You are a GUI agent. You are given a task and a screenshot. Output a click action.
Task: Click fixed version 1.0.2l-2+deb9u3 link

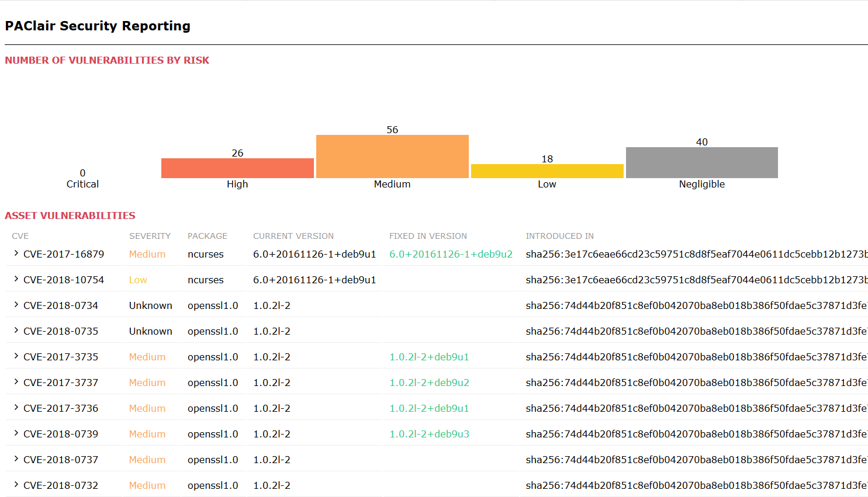pos(429,434)
